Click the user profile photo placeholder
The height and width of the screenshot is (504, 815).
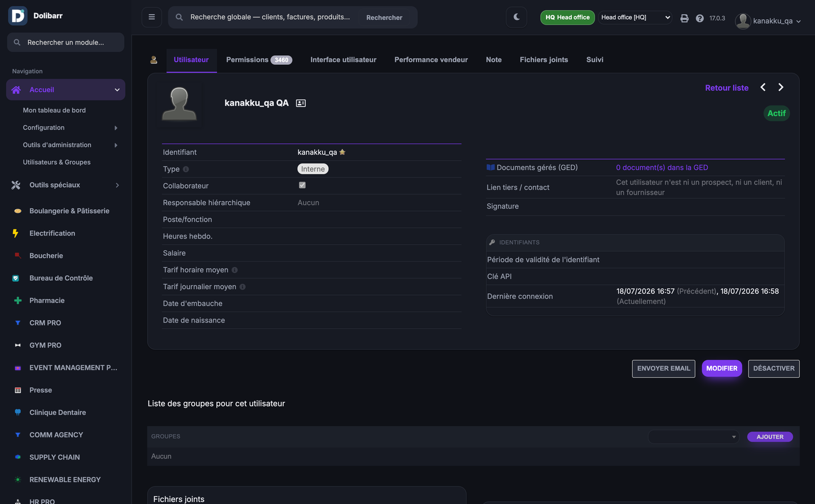click(x=179, y=104)
